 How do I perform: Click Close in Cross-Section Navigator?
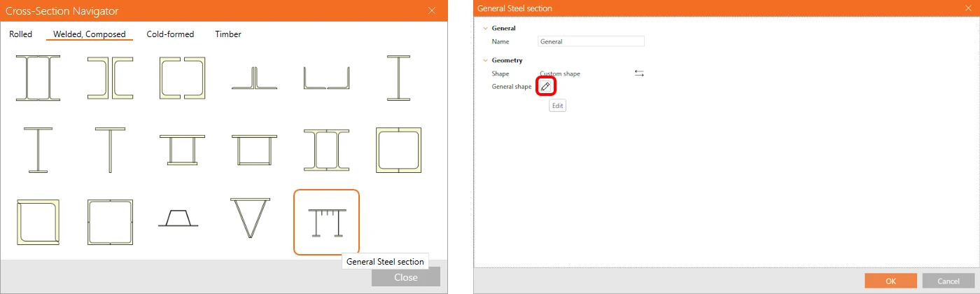click(x=406, y=276)
